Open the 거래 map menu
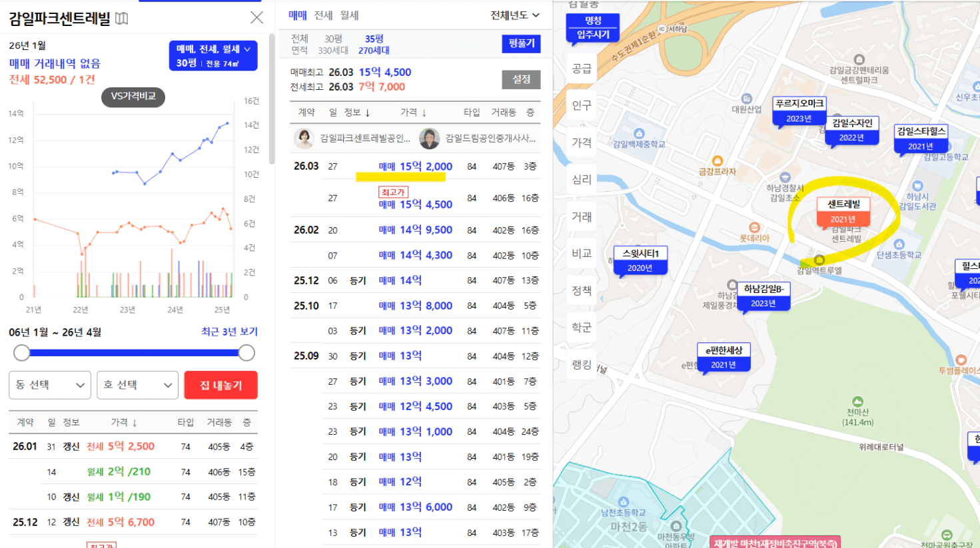Image resolution: width=980 pixels, height=548 pixels. click(x=582, y=216)
